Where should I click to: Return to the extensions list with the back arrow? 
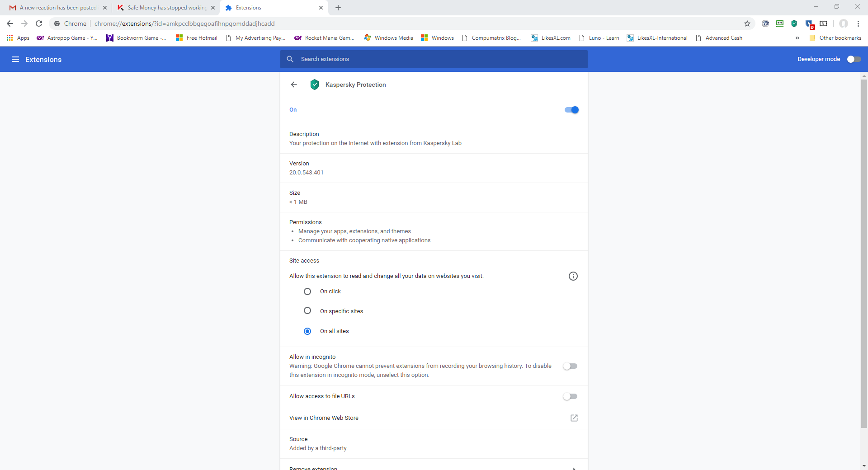[x=294, y=85]
